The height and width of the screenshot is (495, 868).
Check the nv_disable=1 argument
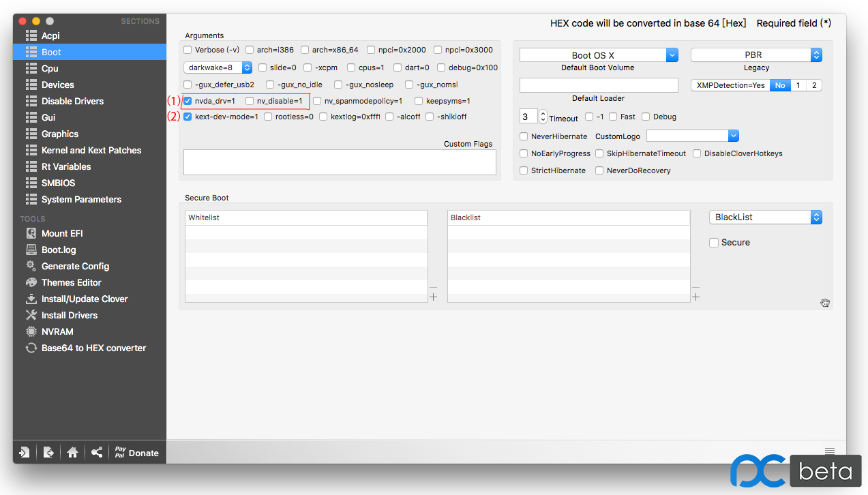point(250,101)
